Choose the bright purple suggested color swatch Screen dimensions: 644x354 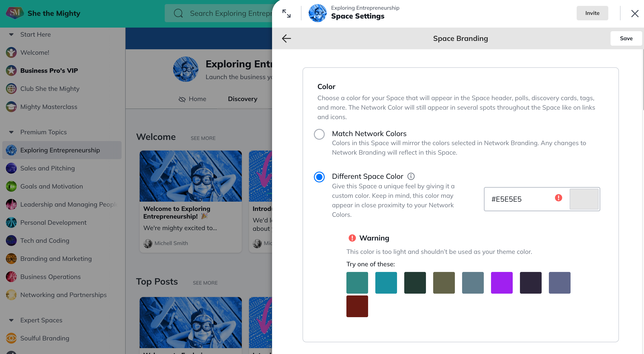point(501,283)
